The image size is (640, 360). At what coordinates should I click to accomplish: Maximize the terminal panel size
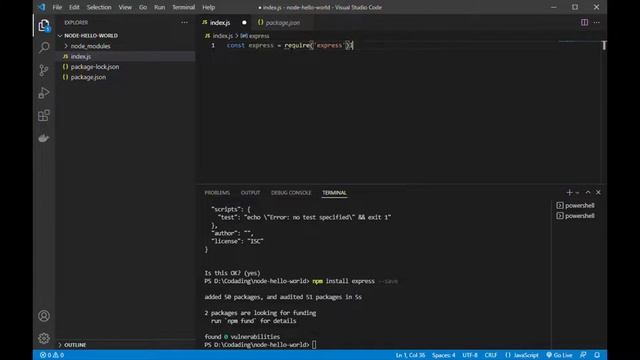click(x=588, y=192)
